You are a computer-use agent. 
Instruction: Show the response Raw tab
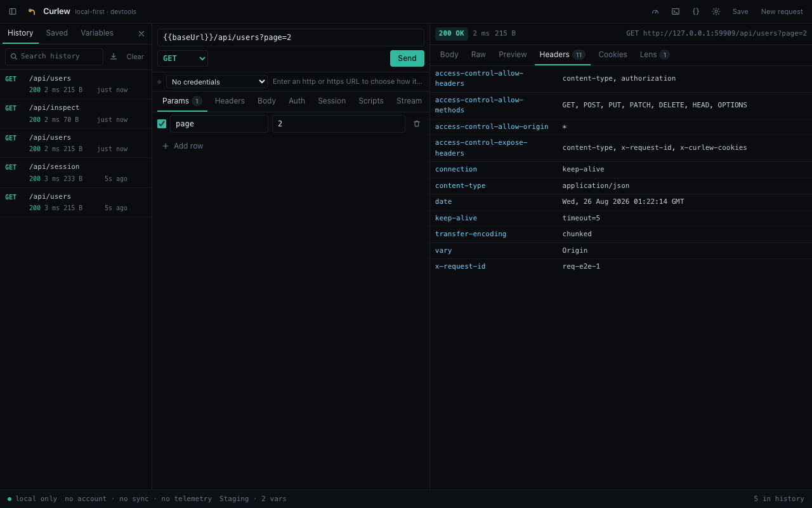coord(478,55)
